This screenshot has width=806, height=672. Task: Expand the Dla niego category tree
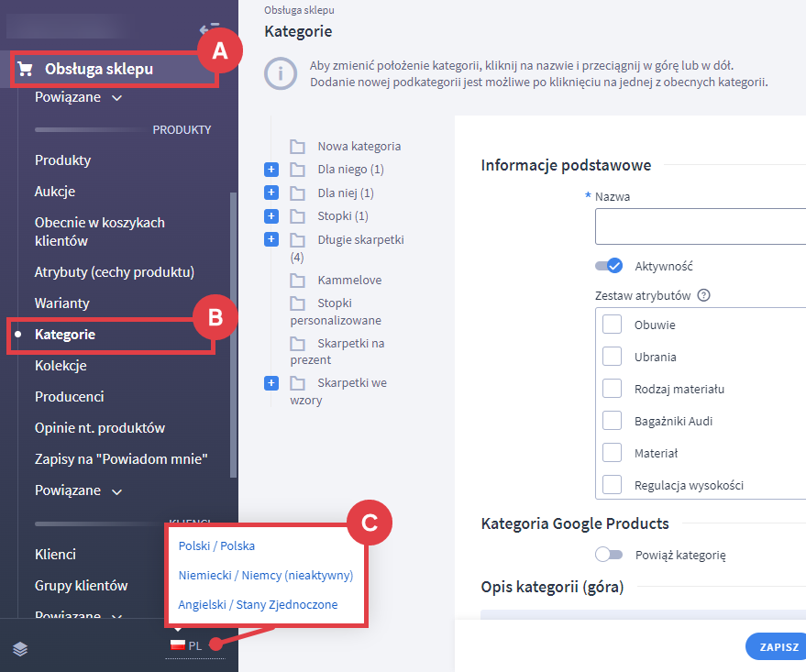[271, 170]
